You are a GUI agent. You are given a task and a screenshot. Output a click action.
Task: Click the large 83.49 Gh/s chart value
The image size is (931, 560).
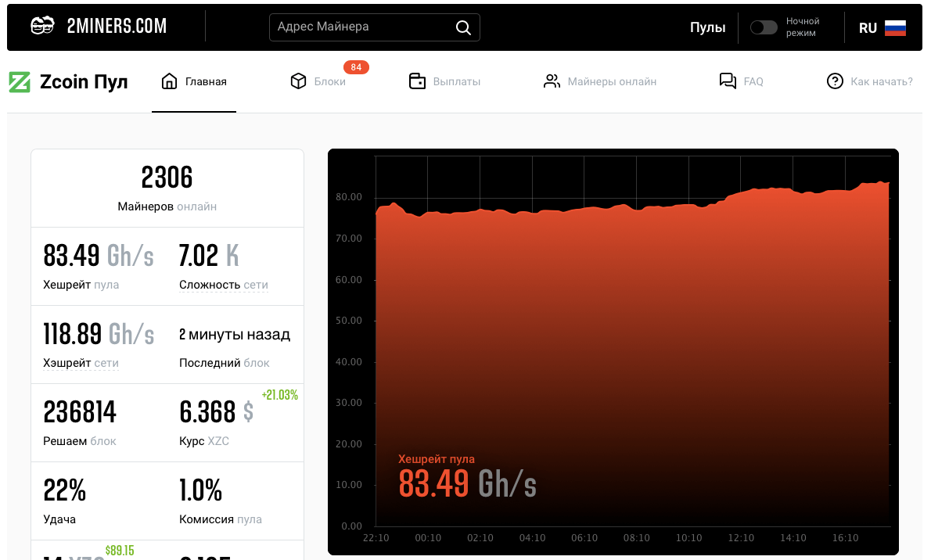467,484
